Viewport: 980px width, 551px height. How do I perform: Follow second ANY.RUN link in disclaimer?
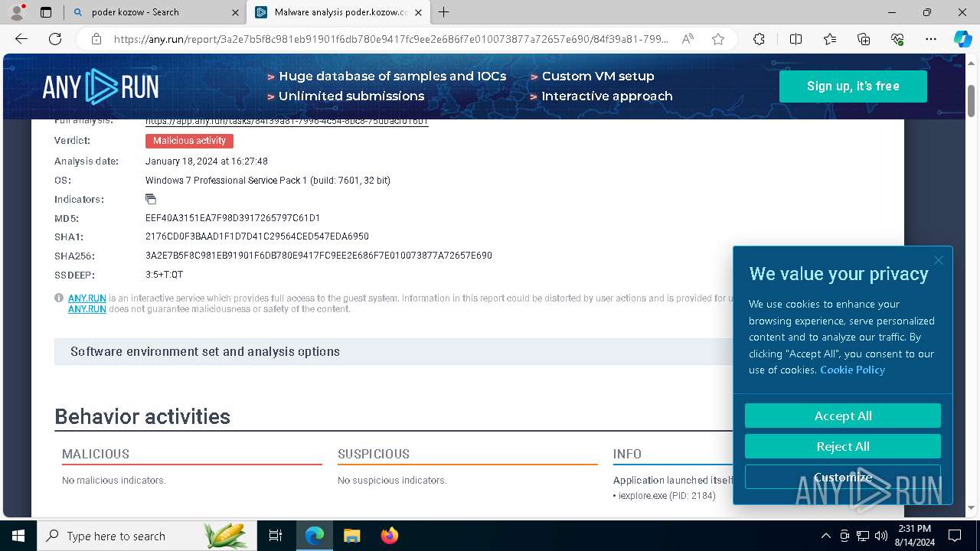pyautogui.click(x=87, y=309)
